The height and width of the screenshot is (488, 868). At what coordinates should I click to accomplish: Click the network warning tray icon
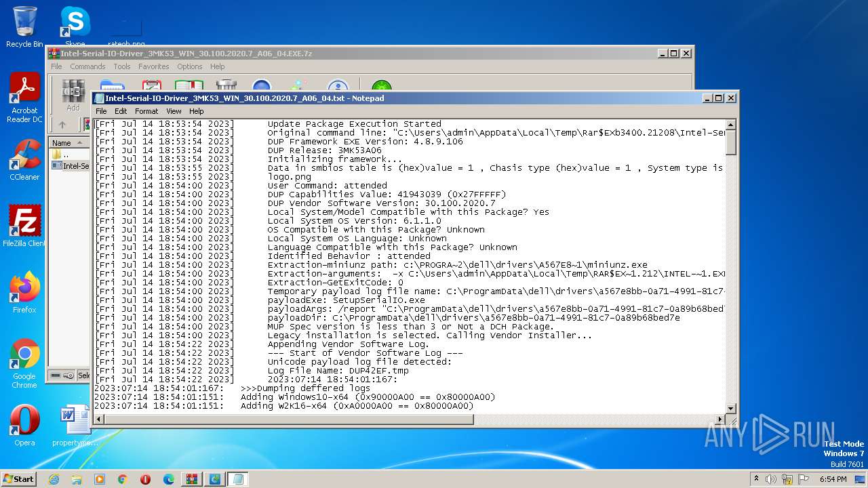click(x=787, y=479)
